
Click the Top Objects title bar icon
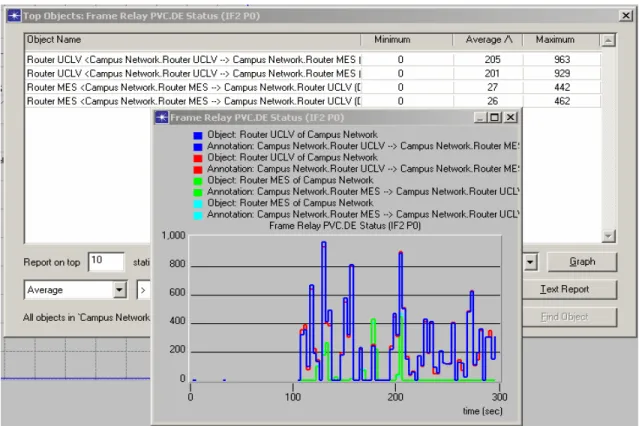[x=14, y=16]
